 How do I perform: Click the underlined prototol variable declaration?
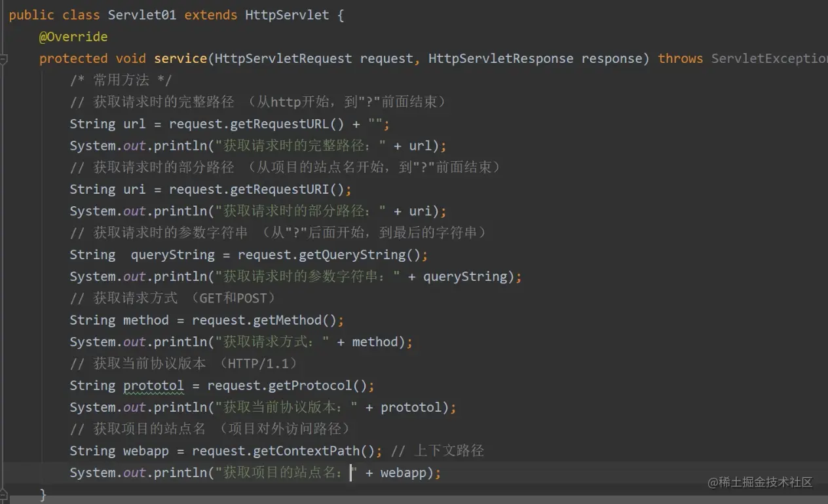click(x=153, y=386)
